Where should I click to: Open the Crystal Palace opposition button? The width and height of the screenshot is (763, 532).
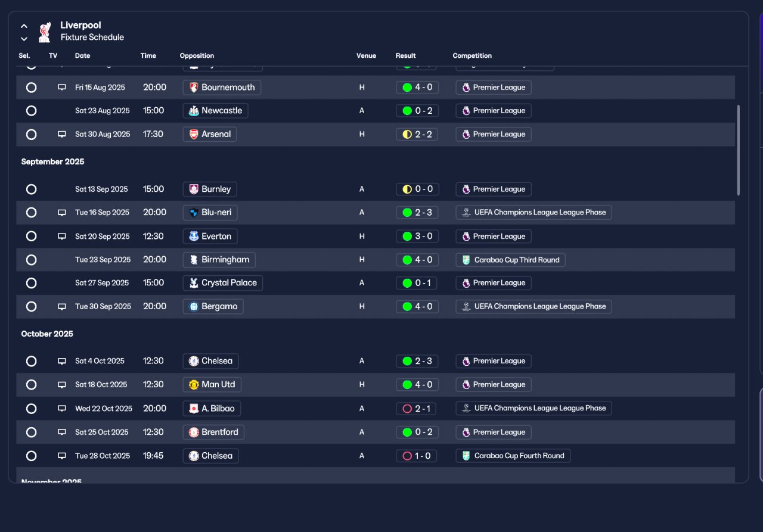pos(223,283)
